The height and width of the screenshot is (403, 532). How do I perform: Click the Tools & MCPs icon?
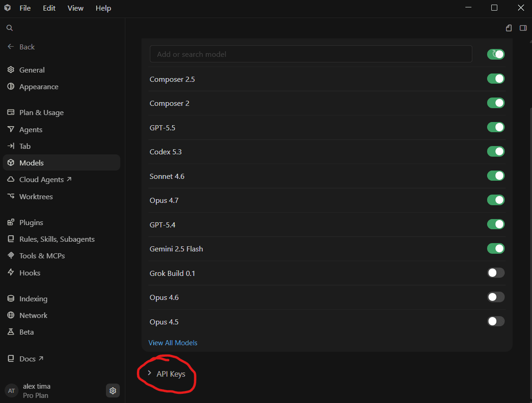point(11,255)
